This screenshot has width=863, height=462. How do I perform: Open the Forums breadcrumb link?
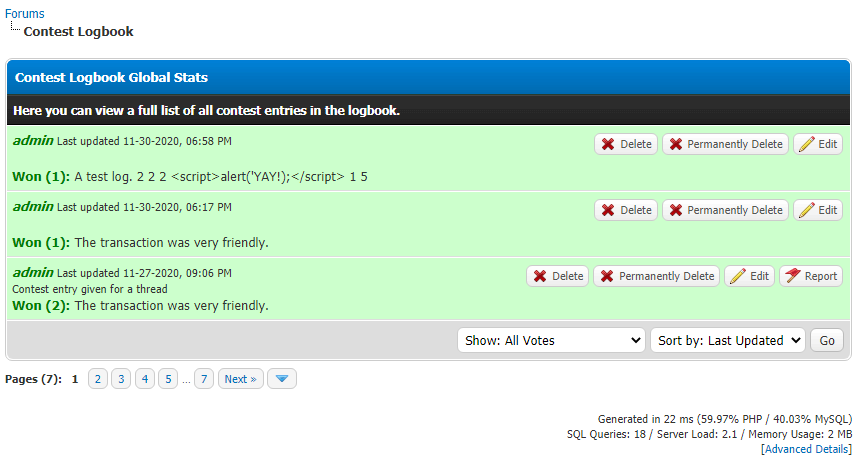[25, 14]
